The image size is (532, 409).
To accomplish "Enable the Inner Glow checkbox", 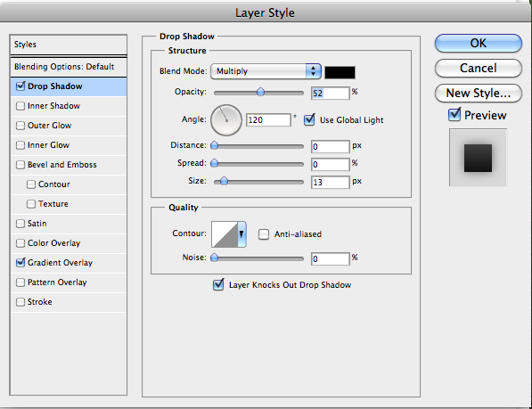I will click(20, 145).
